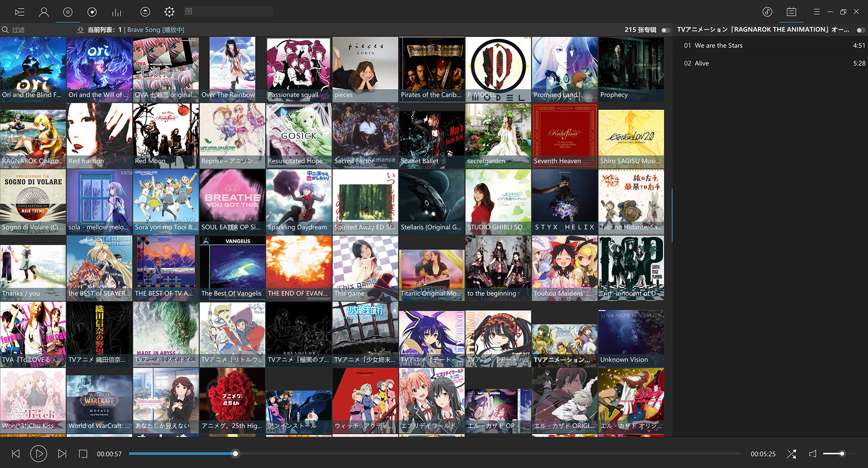Open the Sogno di Volare album

pos(33,201)
